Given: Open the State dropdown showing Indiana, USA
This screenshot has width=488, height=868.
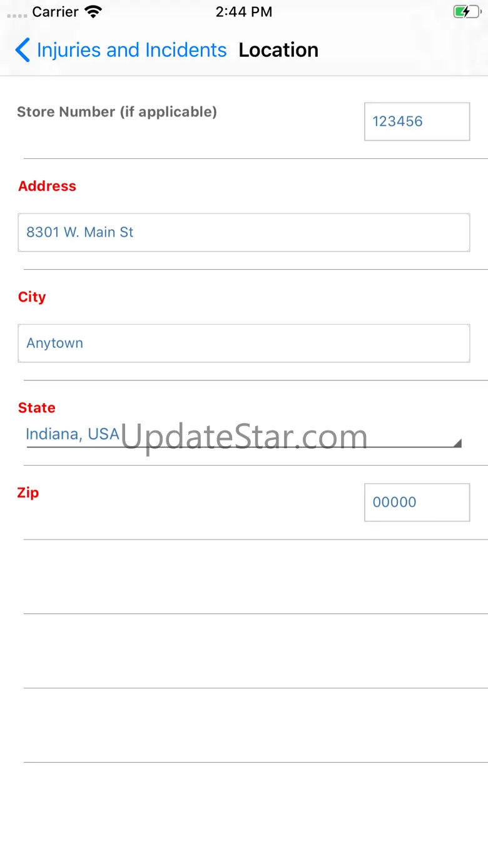Looking at the screenshot, I should [244, 435].
